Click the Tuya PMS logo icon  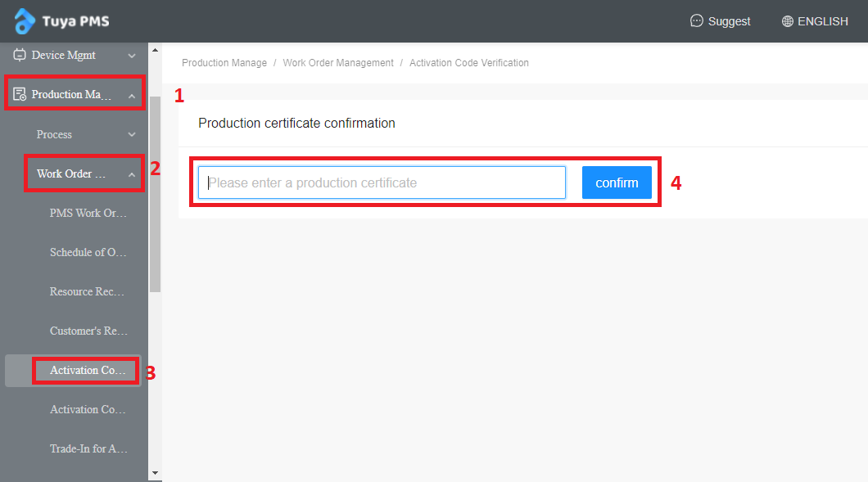click(x=25, y=21)
